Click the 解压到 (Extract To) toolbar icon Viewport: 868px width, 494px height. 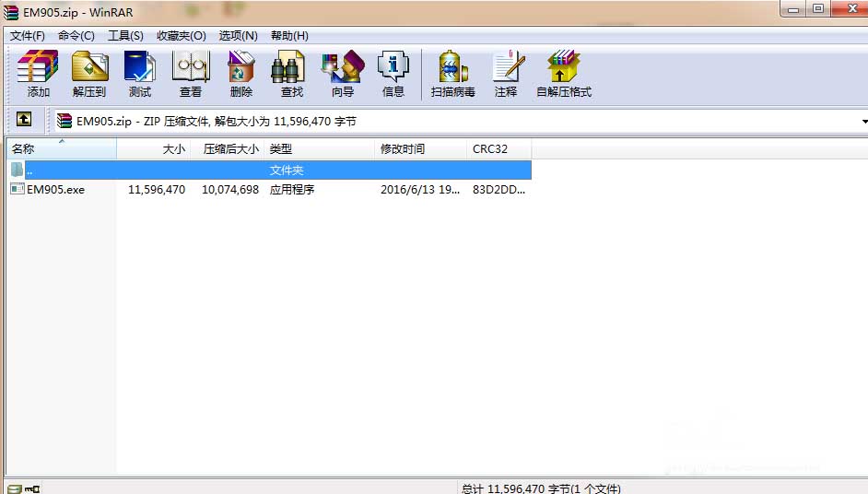pyautogui.click(x=89, y=66)
